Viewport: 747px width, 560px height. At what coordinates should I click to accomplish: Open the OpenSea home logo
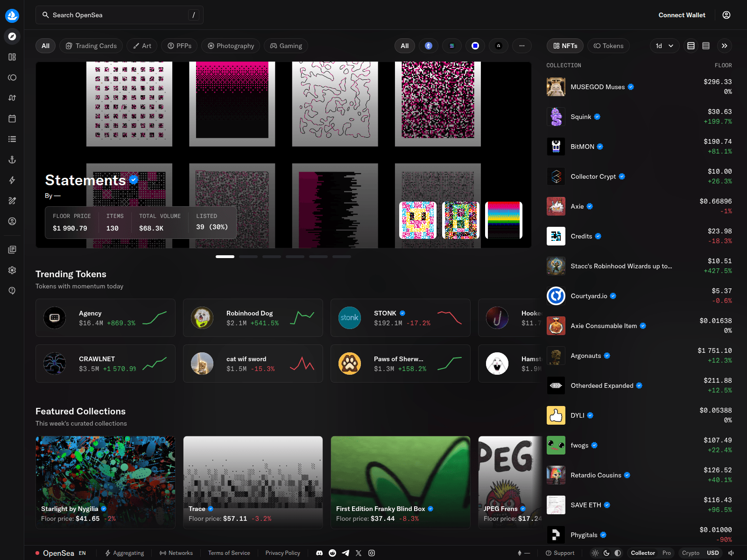(12, 15)
